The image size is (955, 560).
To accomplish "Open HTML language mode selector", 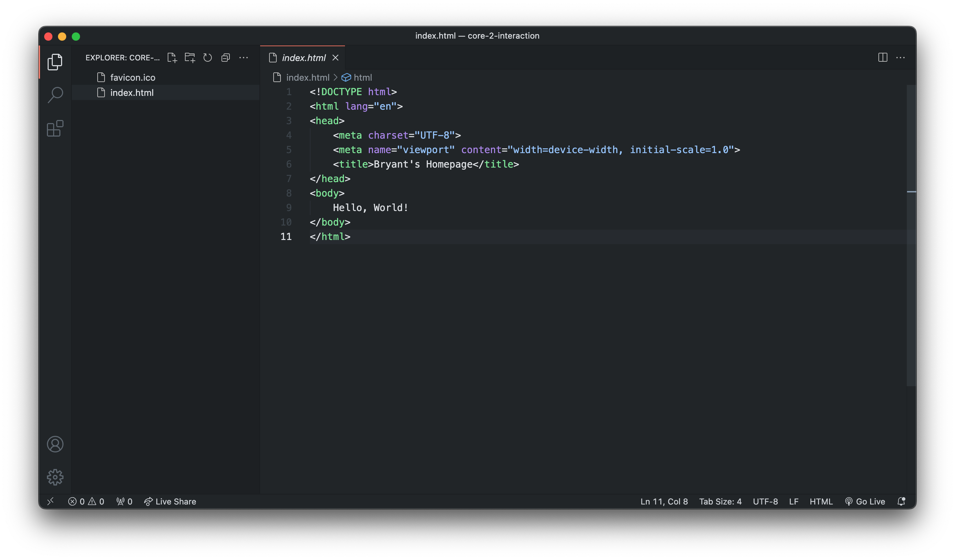I will coord(821,501).
